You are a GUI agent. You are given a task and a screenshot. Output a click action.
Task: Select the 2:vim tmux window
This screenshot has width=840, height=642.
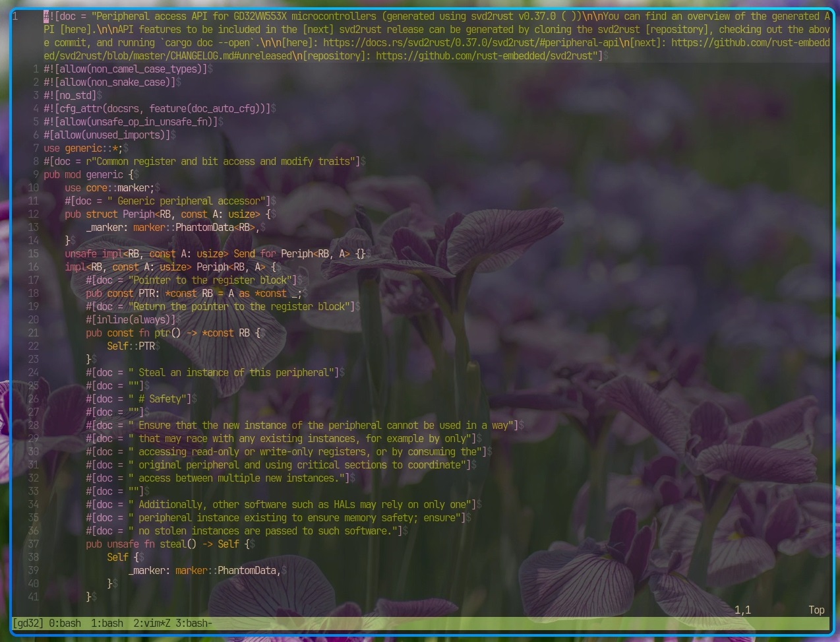152,623
